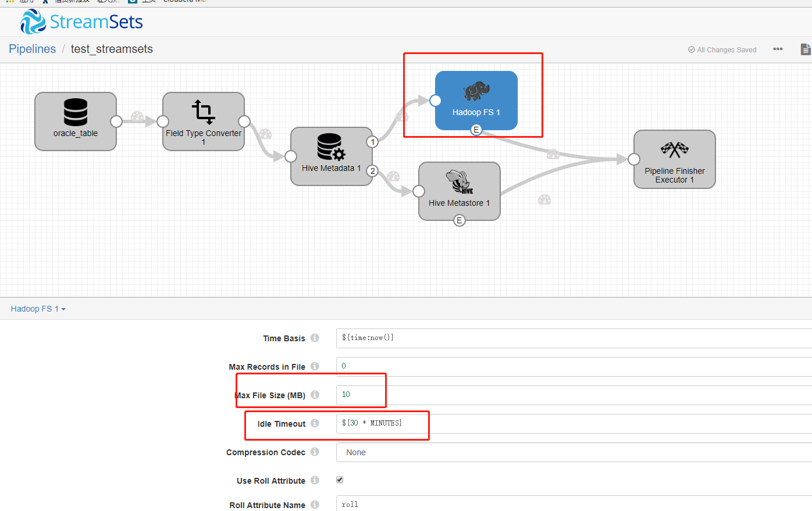Click Idle Timeout info icon
This screenshot has width=812, height=511.
(315, 423)
